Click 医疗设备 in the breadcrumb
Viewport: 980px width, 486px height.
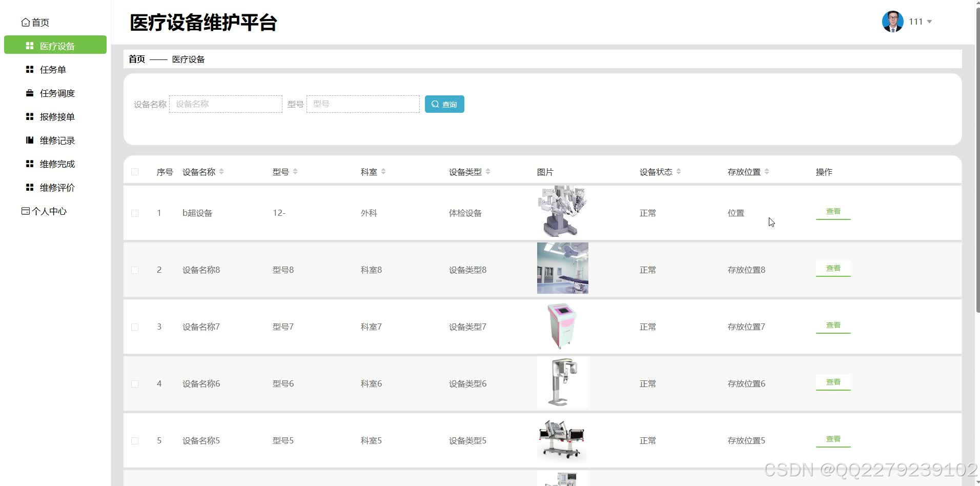tap(188, 59)
